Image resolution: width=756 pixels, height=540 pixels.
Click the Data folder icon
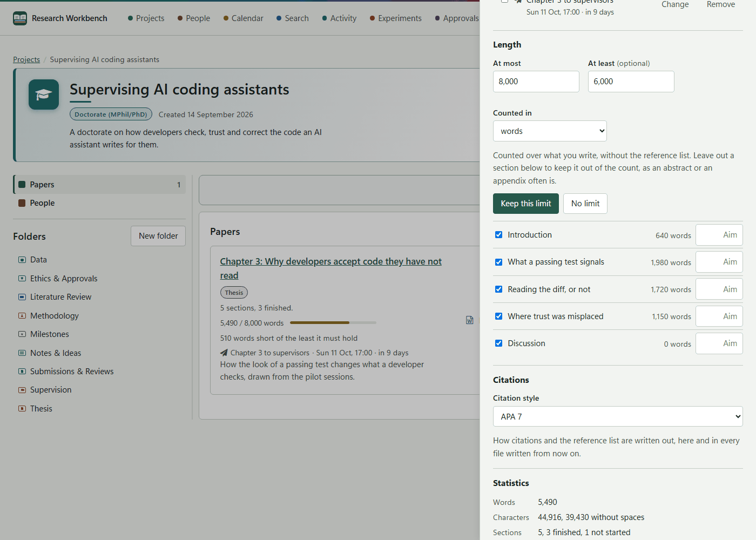click(x=22, y=260)
